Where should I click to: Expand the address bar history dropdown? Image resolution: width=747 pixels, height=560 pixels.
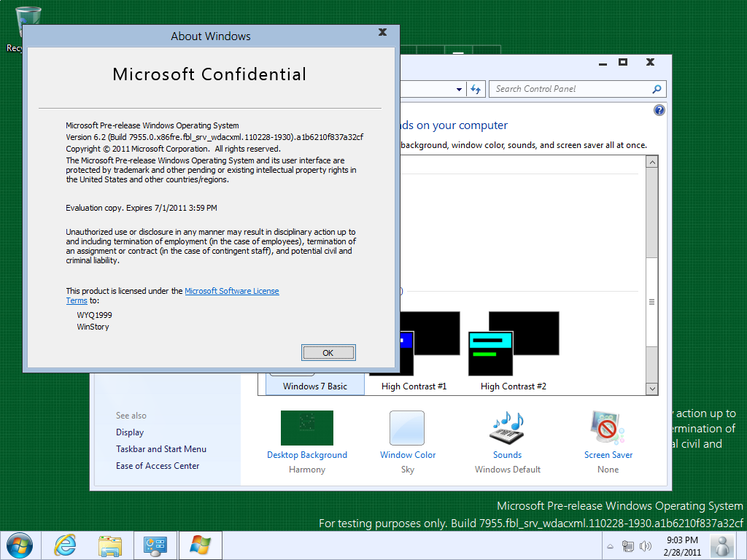click(x=459, y=89)
